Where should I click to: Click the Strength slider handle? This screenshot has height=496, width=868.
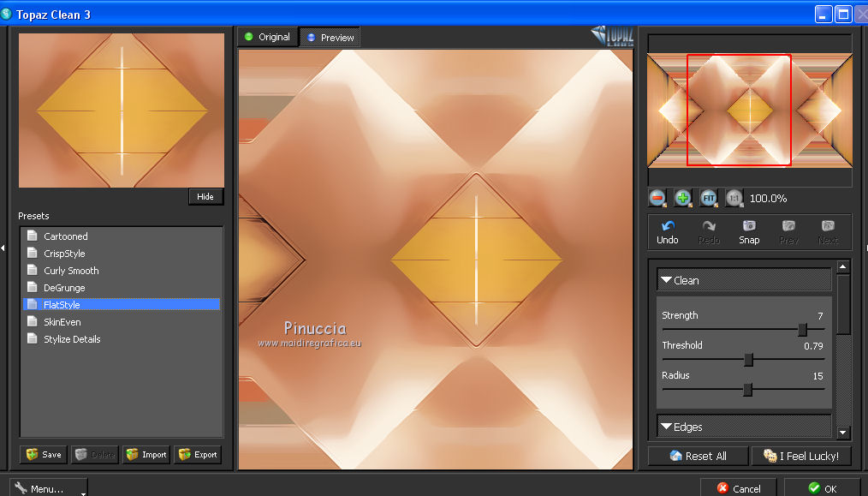(x=802, y=331)
